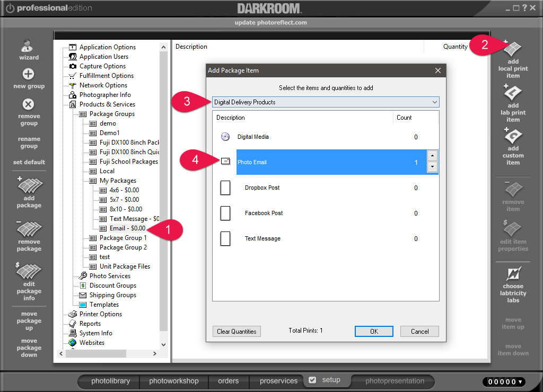Image resolution: width=543 pixels, height=392 pixels.
Task: Close the Add Package Item dialog
Action: tap(437, 70)
